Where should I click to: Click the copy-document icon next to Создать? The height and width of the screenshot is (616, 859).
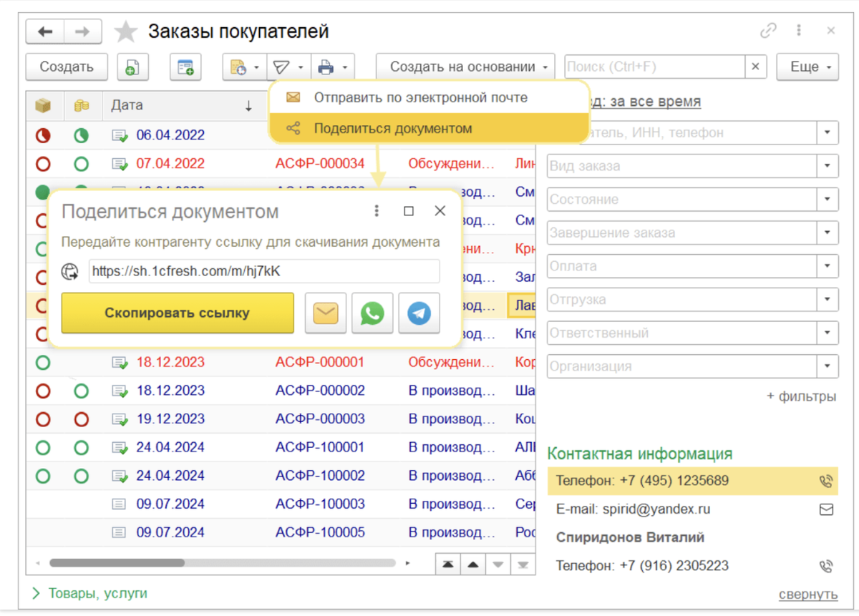tap(132, 67)
